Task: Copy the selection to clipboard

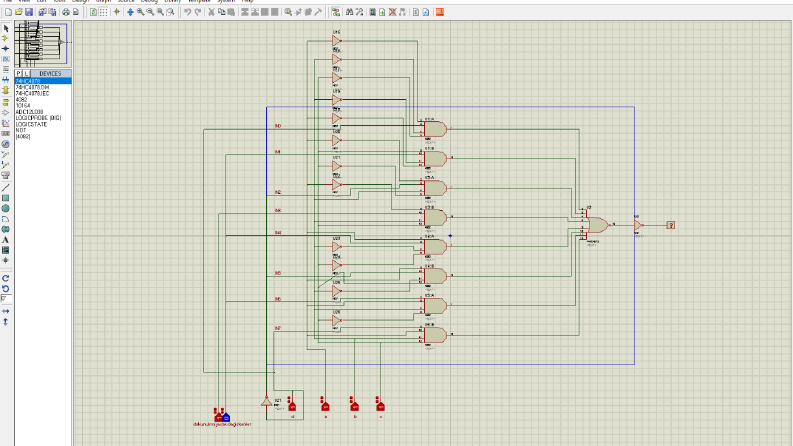Action: point(222,12)
